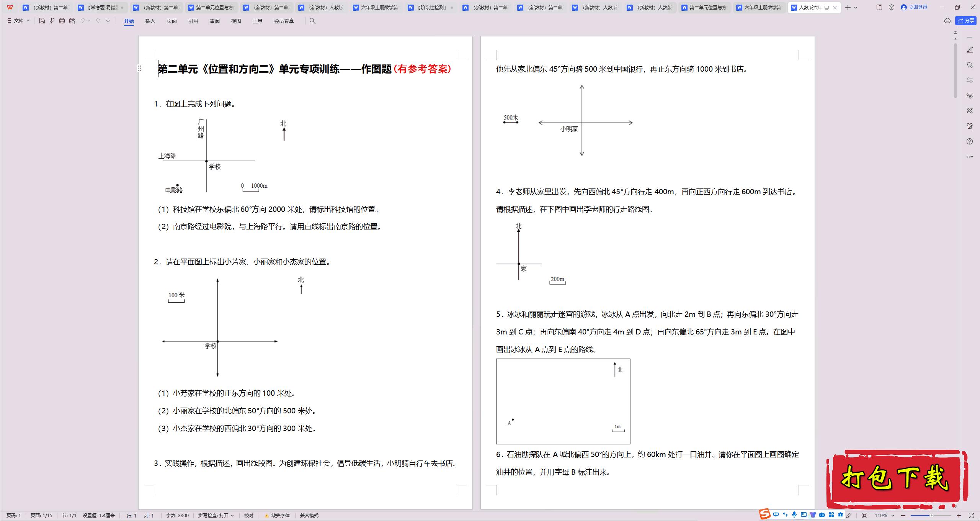Screen dimensions: 980x521
Task: Switch to the 插入 ribbon tab
Action: 150,21
